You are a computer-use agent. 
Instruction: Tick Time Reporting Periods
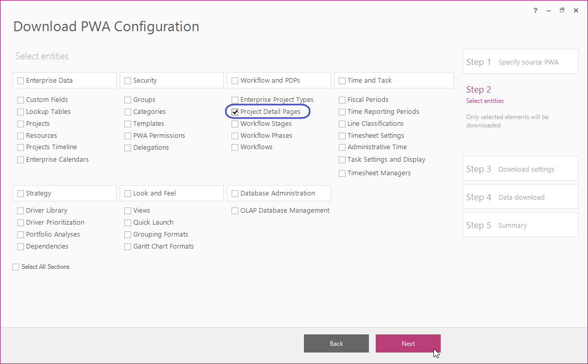point(342,112)
